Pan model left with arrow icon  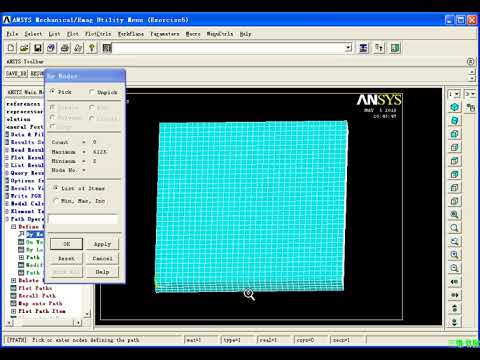(x=454, y=282)
